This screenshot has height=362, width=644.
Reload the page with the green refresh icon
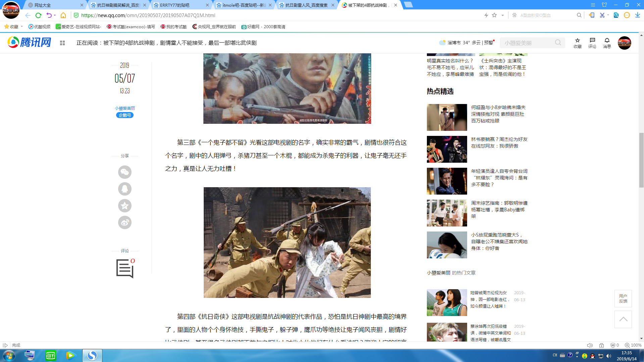pyautogui.click(x=38, y=15)
